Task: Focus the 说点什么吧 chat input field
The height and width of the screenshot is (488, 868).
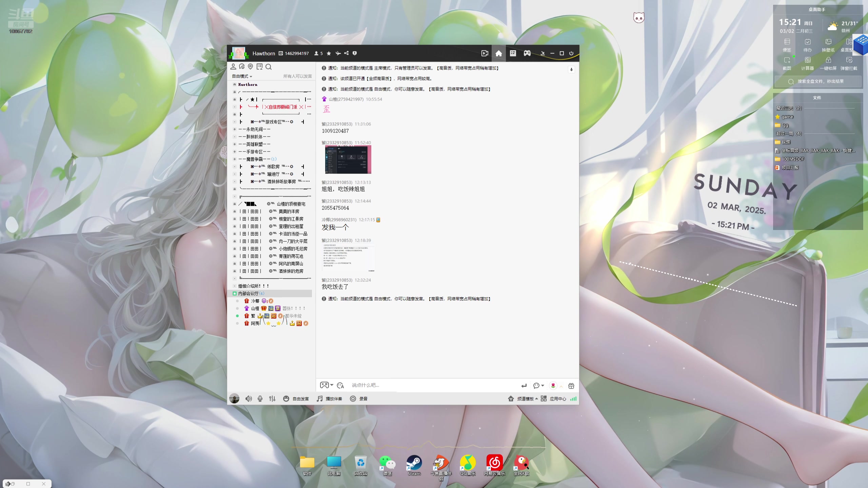Action: 434,385
